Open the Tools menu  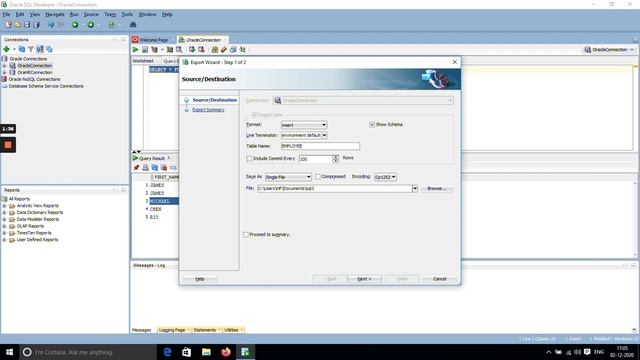pos(127,14)
